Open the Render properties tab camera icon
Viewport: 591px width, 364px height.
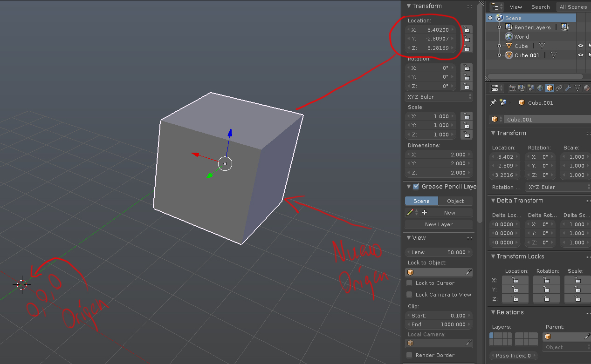coord(512,88)
